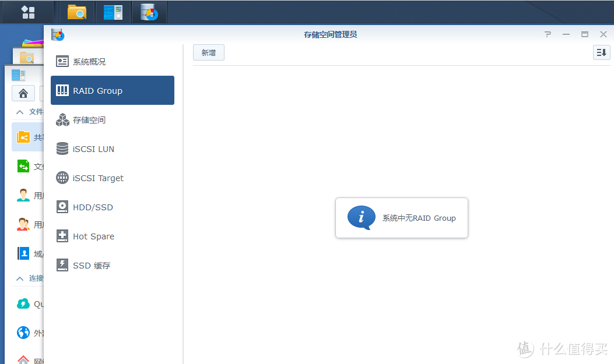Click the Hot Spare plus icon
The image size is (614, 364).
pyautogui.click(x=62, y=236)
